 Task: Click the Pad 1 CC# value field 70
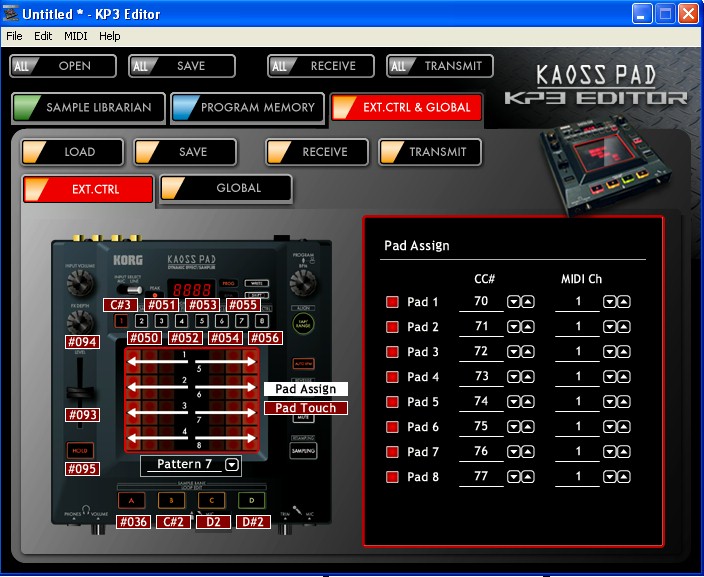481,301
